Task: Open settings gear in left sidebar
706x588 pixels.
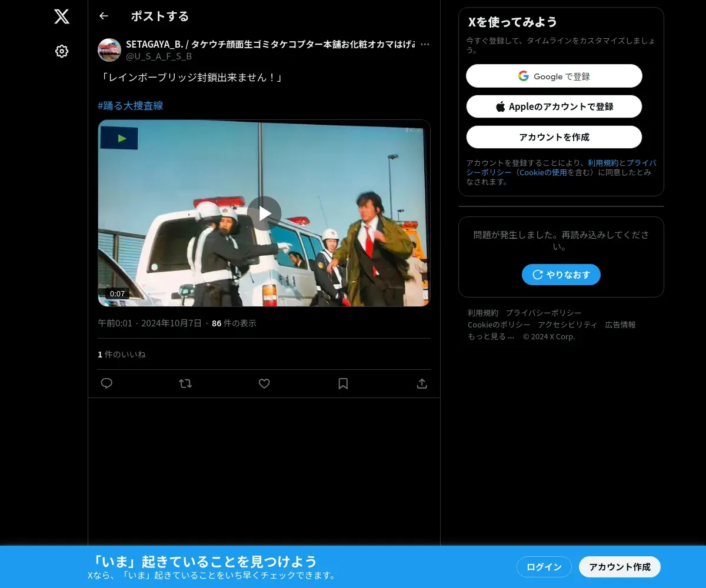Action: (62, 51)
